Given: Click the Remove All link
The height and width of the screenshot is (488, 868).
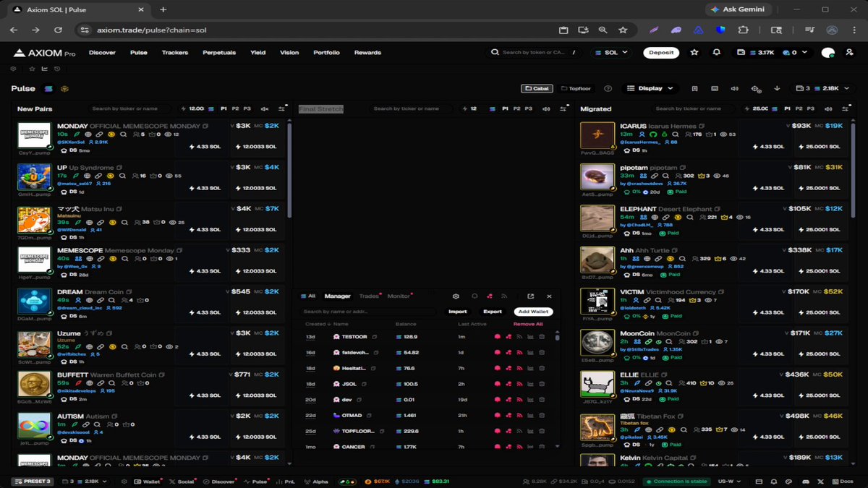Looking at the screenshot, I should click(528, 324).
